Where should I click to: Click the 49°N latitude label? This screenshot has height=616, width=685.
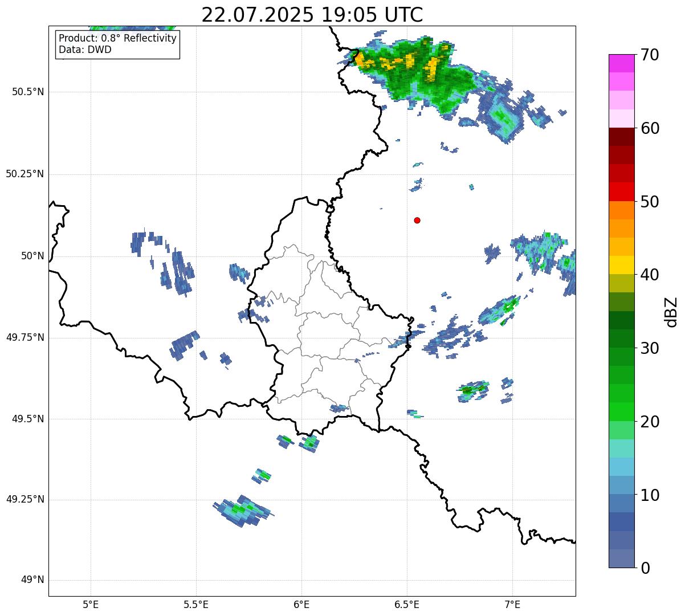[x=32, y=580]
